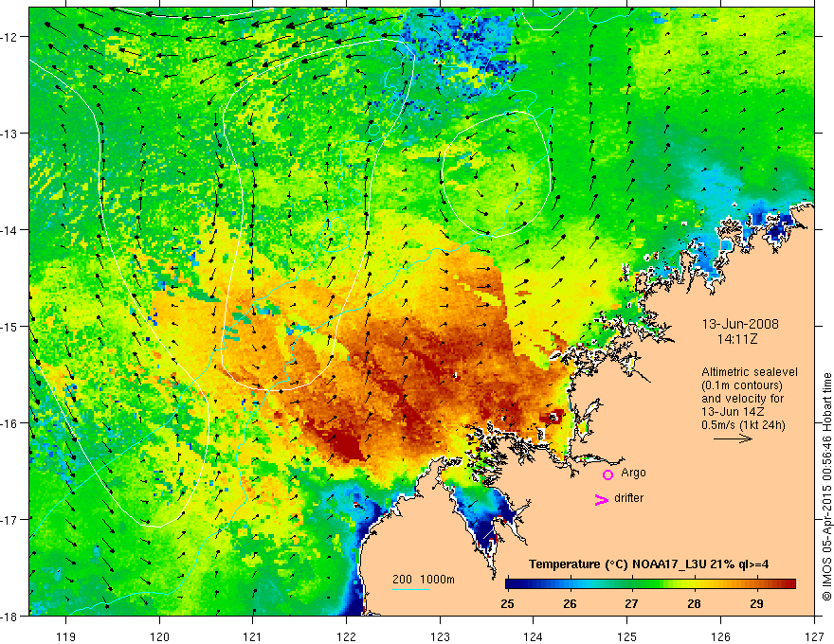The width and height of the screenshot is (834, 644).
Task: Click the color bar value 28
Action: point(694,603)
